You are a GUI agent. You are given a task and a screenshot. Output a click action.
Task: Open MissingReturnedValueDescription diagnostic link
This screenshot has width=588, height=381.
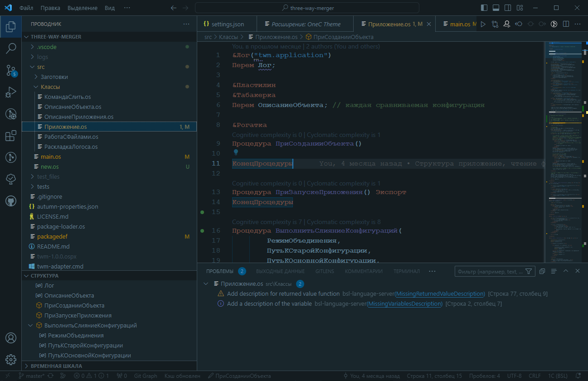(440, 293)
